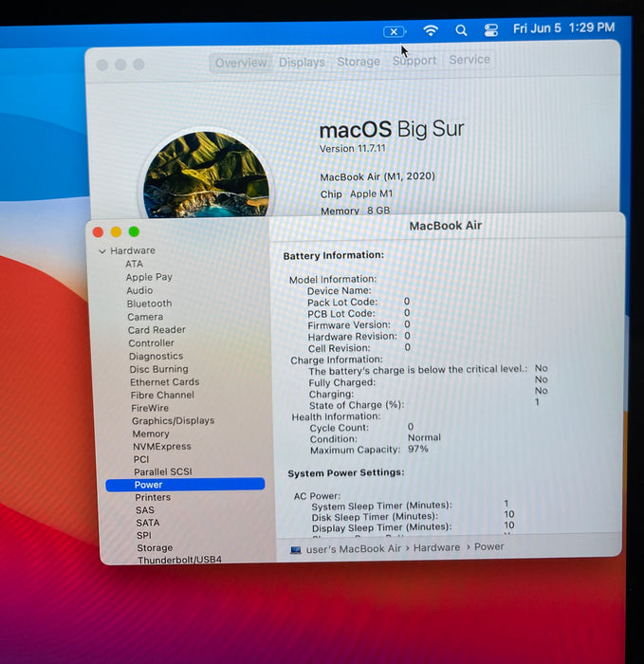The height and width of the screenshot is (664, 644).
Task: Click Firmware Version row
Action: click(x=359, y=324)
